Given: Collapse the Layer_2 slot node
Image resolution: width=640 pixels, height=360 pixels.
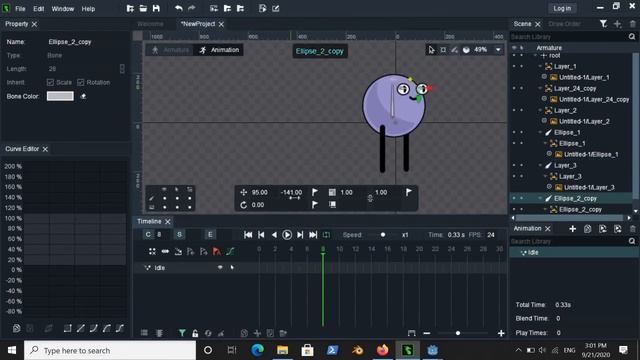Looking at the screenshot, I should coord(540,111).
